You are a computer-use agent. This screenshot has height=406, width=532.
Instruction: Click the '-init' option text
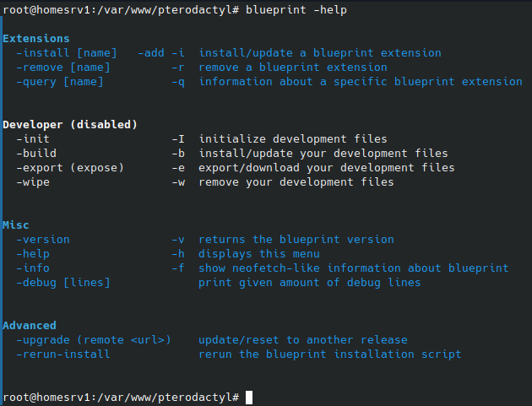pos(33,139)
